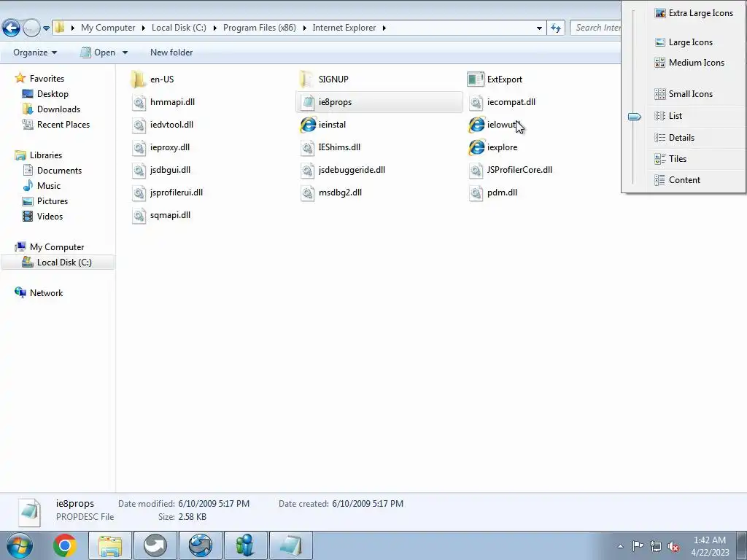The image size is (747, 560).
Task: Open Videos library
Action: (x=50, y=216)
